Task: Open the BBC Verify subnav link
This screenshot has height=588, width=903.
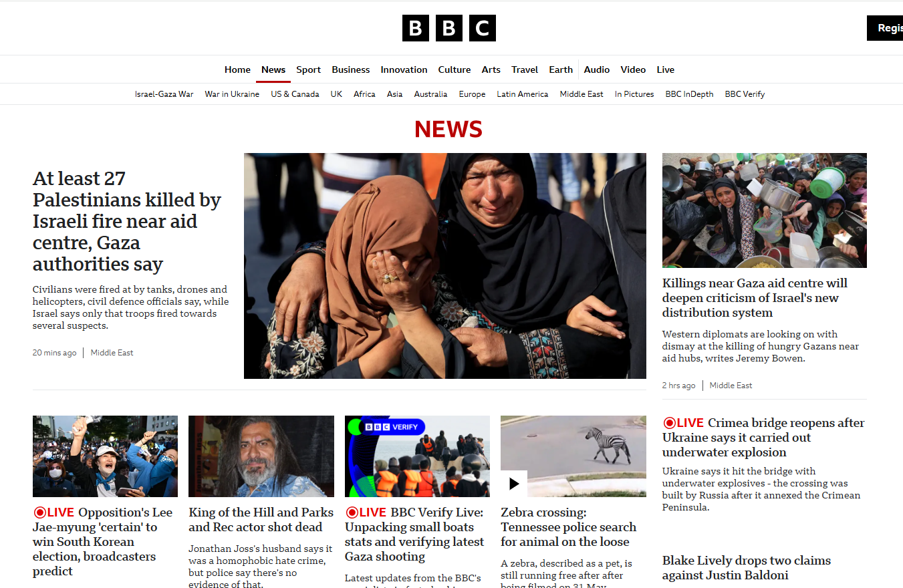Action: (x=745, y=94)
